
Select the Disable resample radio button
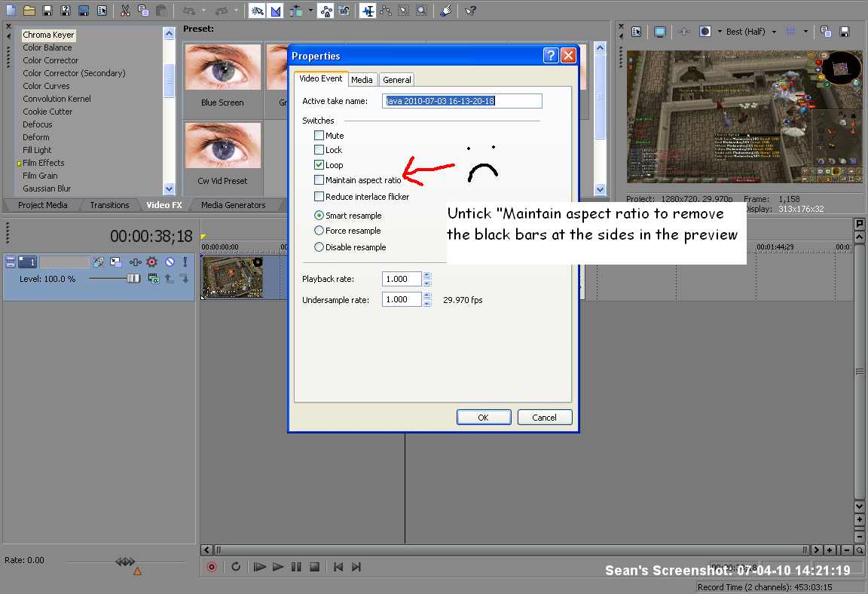(319, 247)
